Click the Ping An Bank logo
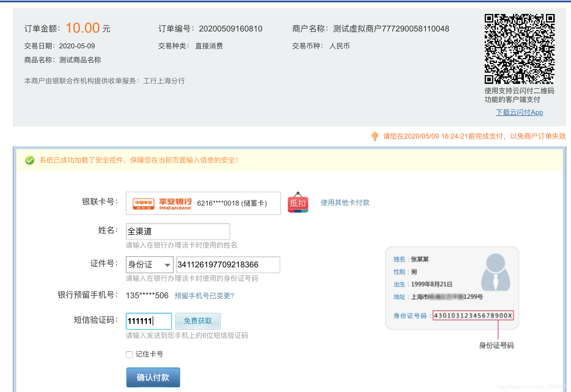The image size is (571, 392). click(x=162, y=204)
